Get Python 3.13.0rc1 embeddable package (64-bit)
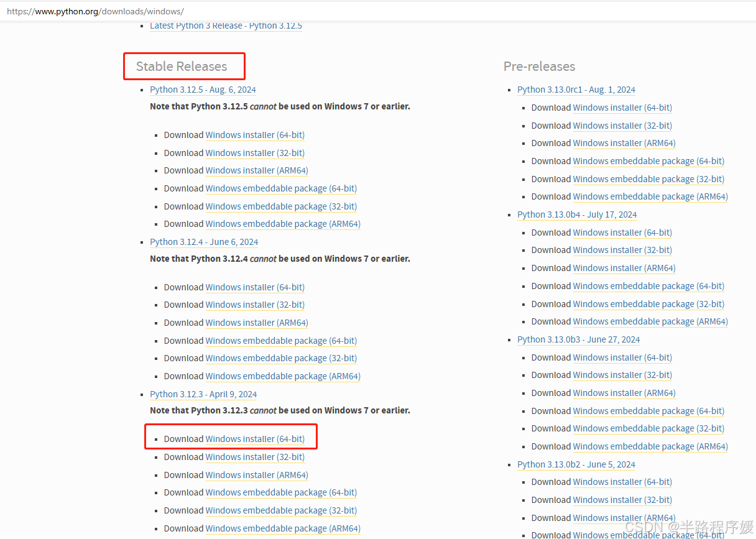This screenshot has width=756, height=539. point(648,161)
